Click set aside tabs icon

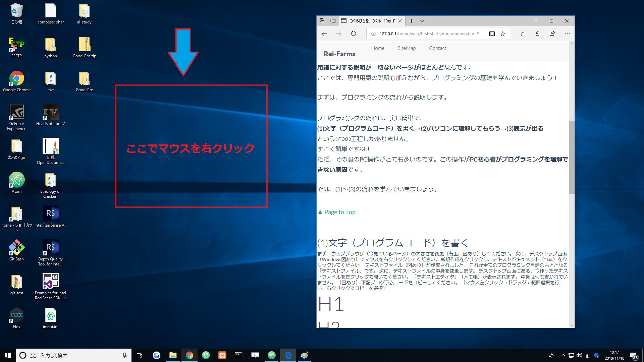click(x=333, y=21)
